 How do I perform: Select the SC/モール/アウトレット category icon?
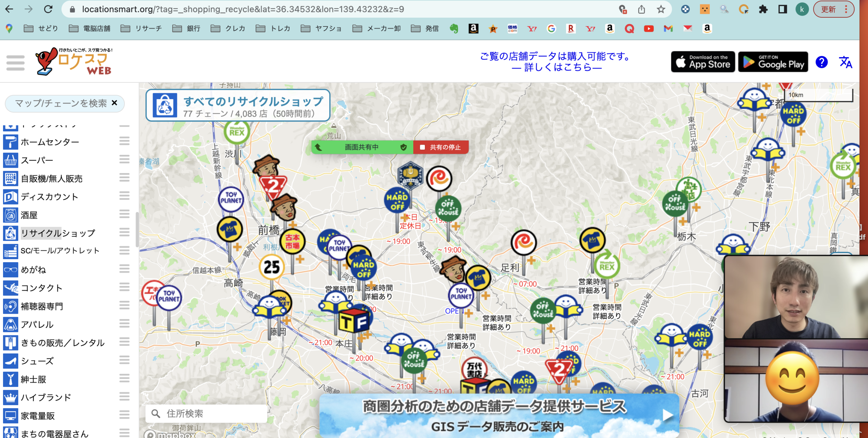[11, 251]
